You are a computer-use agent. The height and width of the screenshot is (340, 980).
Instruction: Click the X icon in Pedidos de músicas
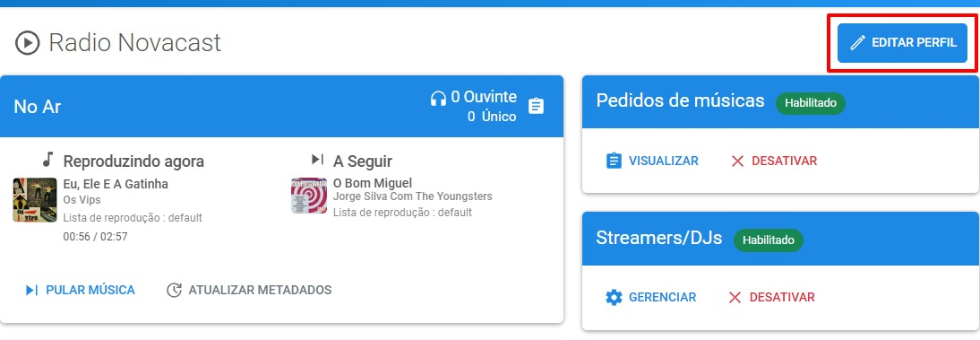pyautogui.click(x=737, y=161)
